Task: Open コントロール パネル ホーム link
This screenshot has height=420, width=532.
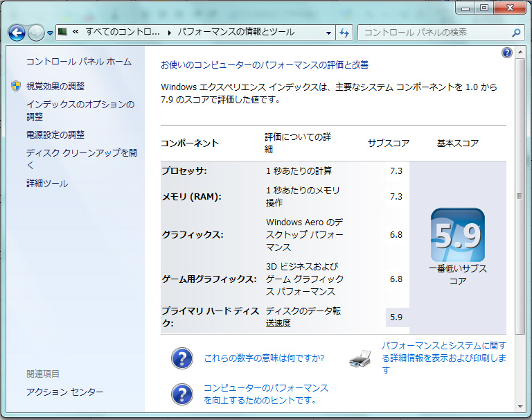Action: pyautogui.click(x=79, y=62)
